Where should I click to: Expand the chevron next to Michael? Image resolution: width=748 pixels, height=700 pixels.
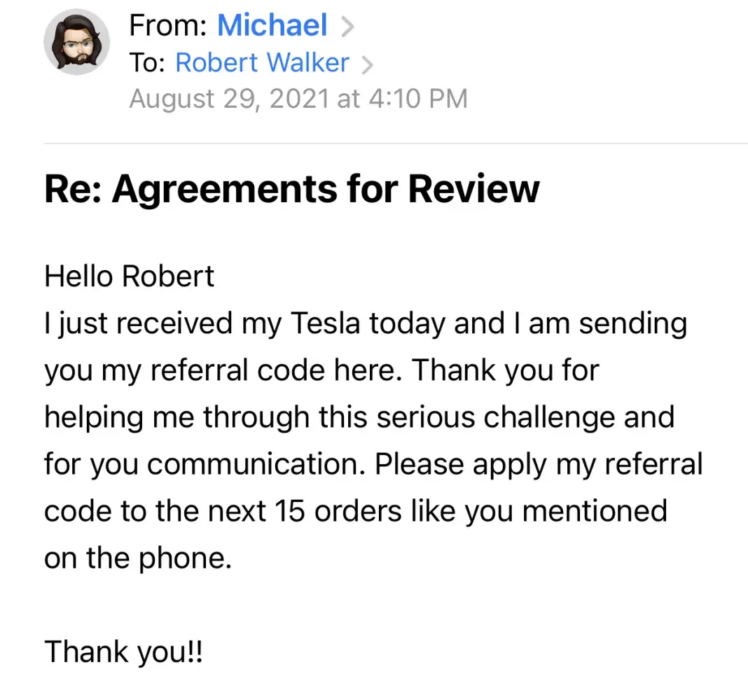click(346, 27)
